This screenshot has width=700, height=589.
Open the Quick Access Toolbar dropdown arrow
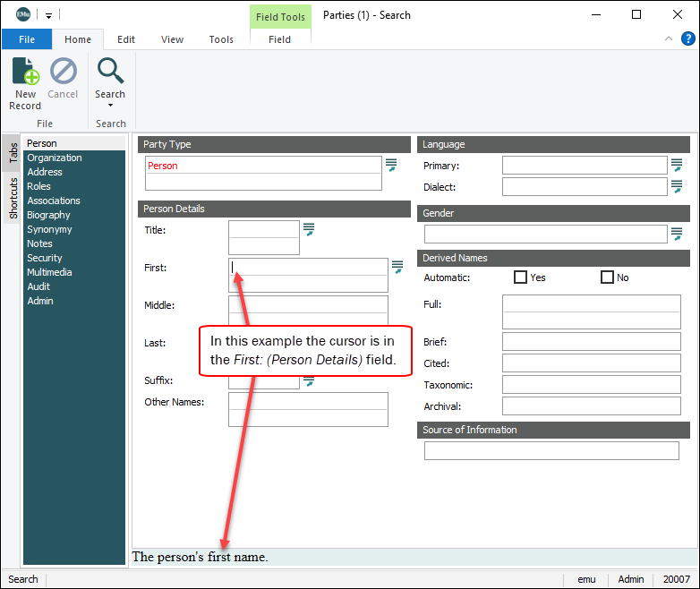(48, 15)
